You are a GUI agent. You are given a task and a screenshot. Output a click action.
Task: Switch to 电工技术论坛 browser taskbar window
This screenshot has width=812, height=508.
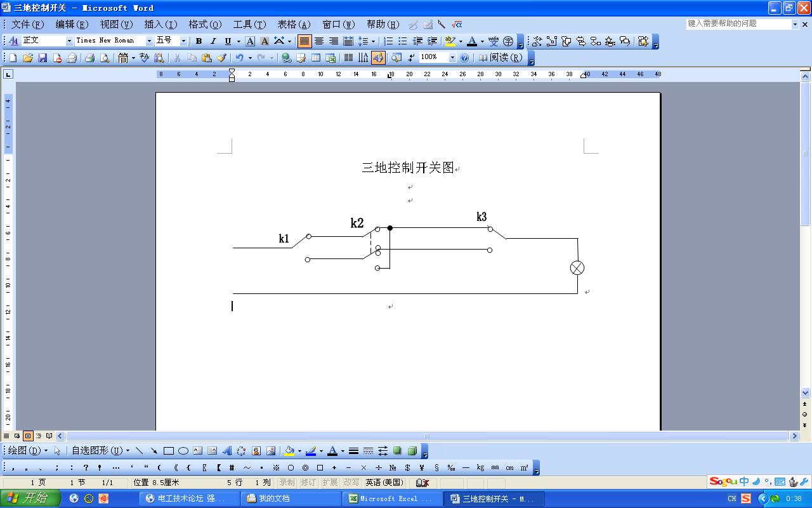point(189,498)
